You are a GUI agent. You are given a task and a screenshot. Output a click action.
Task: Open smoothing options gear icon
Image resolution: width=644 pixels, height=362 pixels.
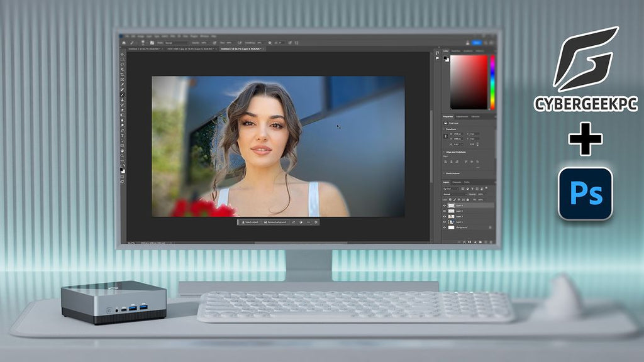coord(270,43)
